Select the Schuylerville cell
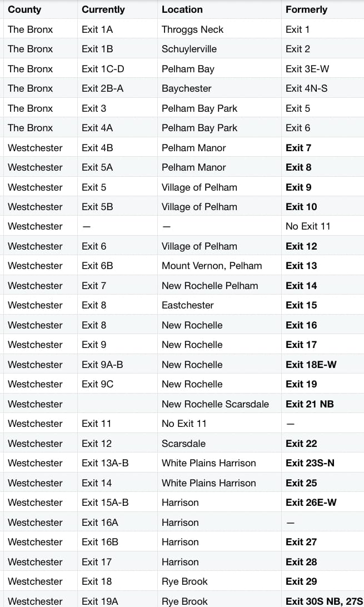Screen dimensions: 364x607 click(190, 49)
